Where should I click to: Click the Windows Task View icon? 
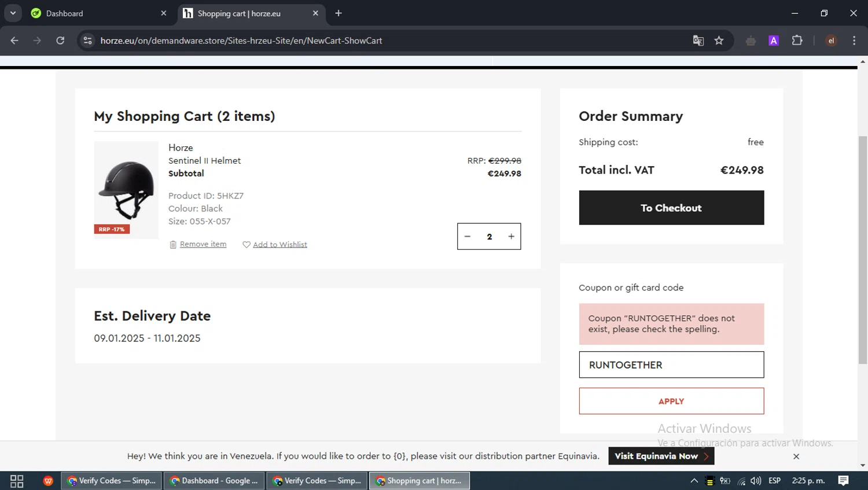(x=17, y=481)
